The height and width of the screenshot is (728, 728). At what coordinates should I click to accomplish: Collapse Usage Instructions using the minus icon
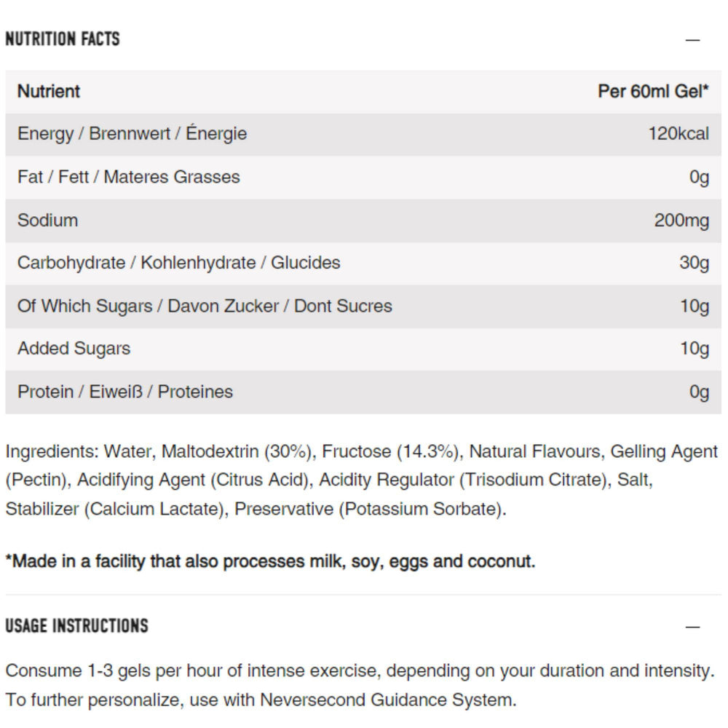[692, 627]
